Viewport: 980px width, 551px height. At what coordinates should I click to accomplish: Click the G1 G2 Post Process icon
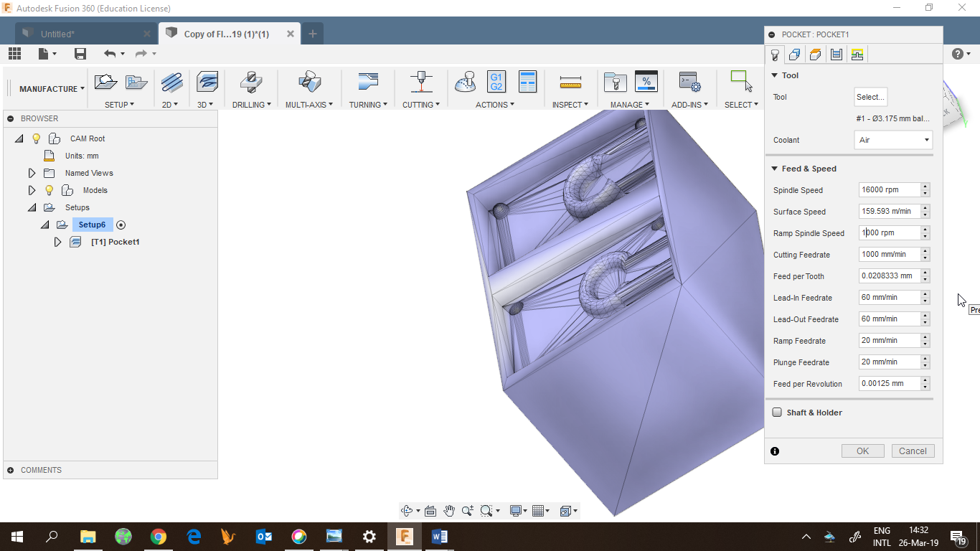496,82
